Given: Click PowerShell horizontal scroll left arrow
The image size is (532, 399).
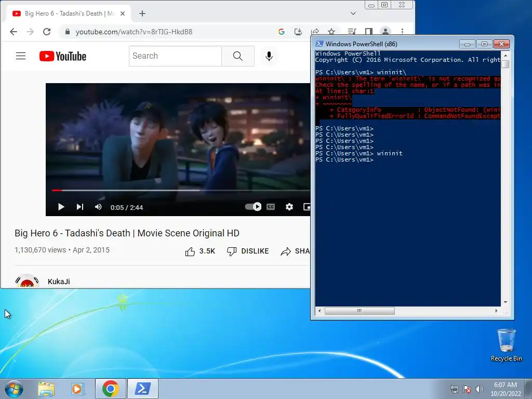Looking at the screenshot, I should click(320, 311).
